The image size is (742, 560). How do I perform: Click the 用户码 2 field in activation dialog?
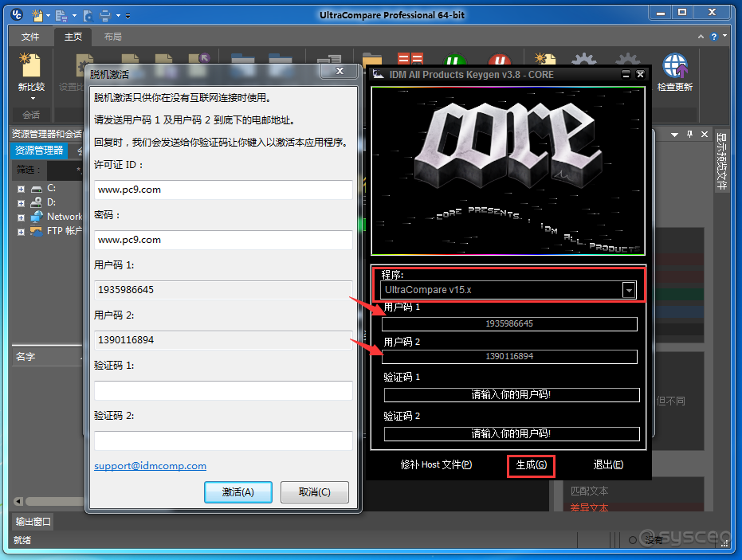click(223, 340)
